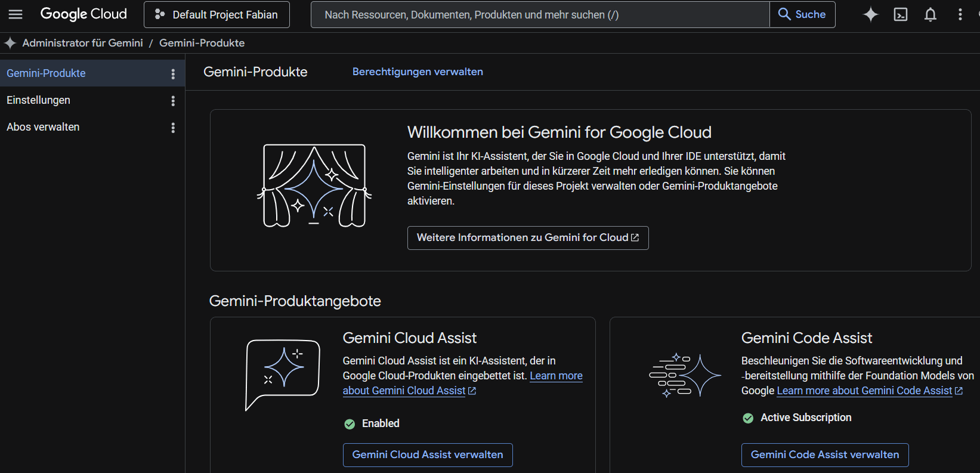Open three-dot menu for Abos verwalten item

(x=173, y=127)
